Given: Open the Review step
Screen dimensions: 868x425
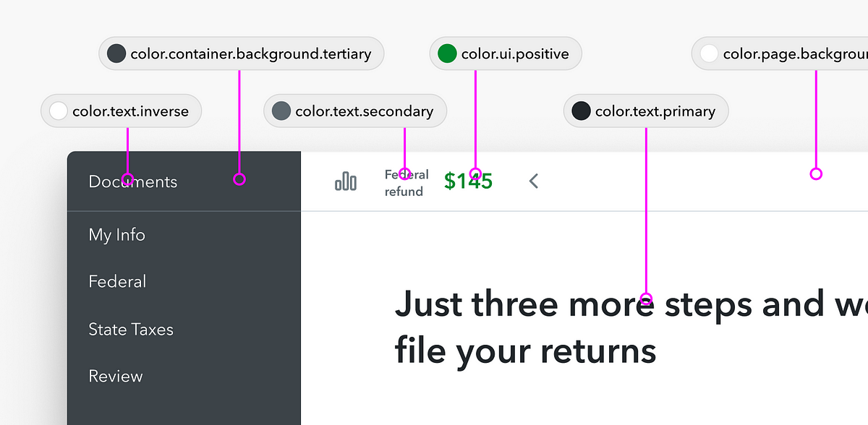Looking at the screenshot, I should [115, 376].
